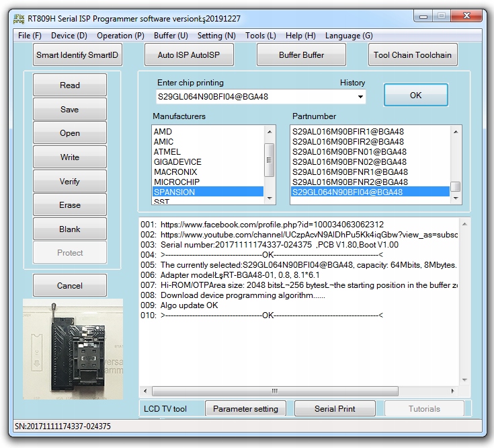Click the BGA48 adapter photo thumbnail
Screen dimensions: 494x448
pos(73,349)
